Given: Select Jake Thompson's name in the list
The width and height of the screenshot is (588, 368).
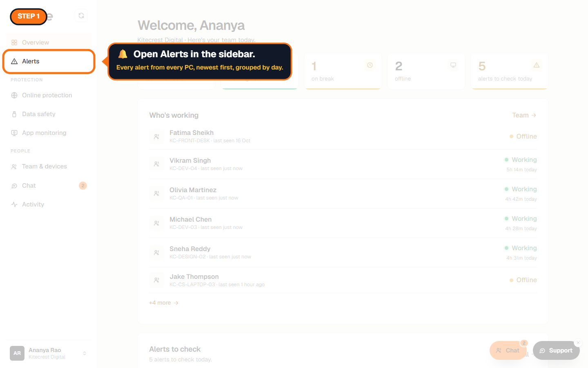Looking at the screenshot, I should [194, 277].
